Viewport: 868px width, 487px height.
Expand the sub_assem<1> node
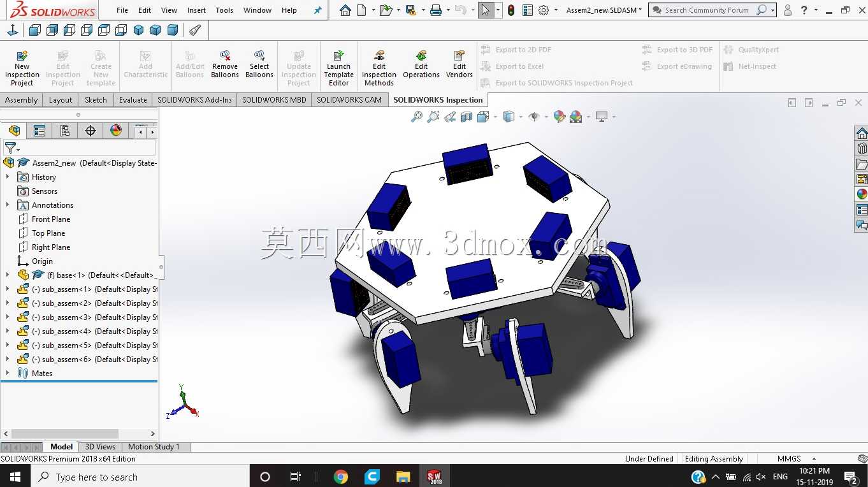click(x=8, y=289)
